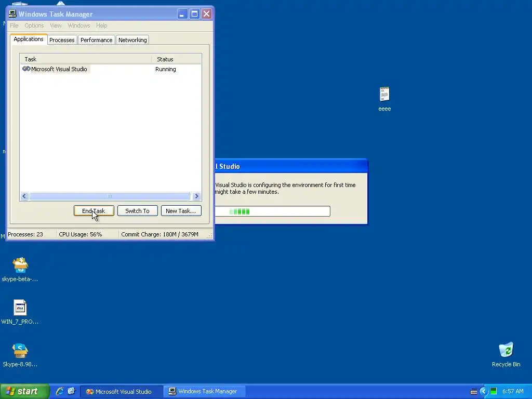Image resolution: width=532 pixels, height=399 pixels.
Task: Click the Visual Studio dialog progress bar
Action: (x=272, y=211)
